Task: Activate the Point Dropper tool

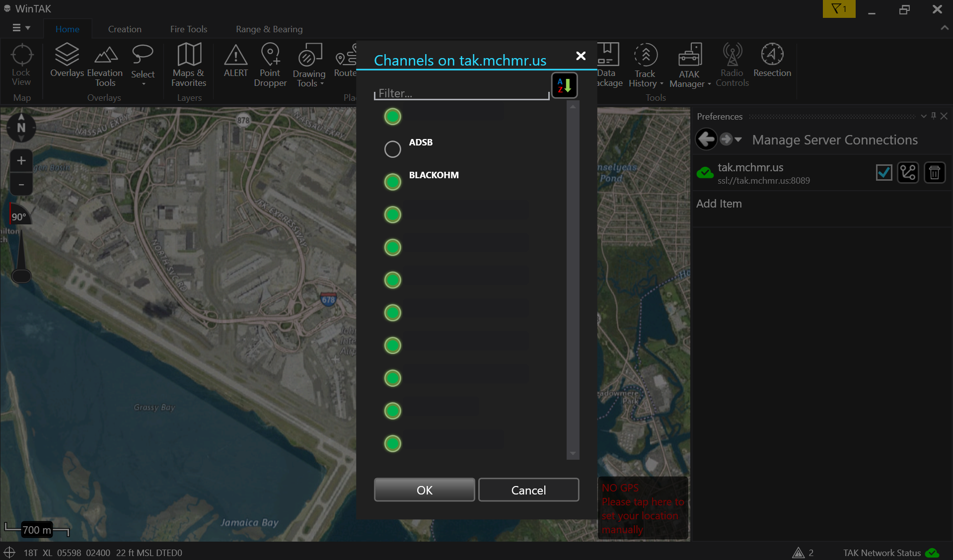Action: (270, 65)
